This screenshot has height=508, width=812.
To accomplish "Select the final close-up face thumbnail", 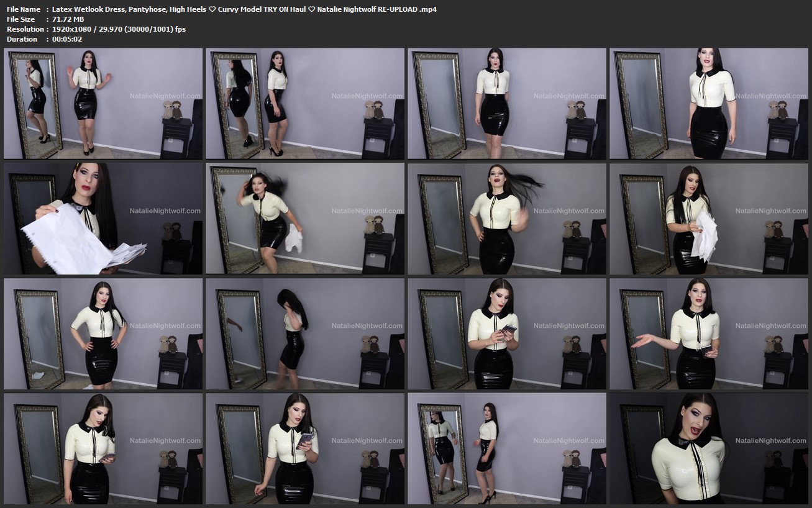I will pyautogui.click(x=709, y=448).
